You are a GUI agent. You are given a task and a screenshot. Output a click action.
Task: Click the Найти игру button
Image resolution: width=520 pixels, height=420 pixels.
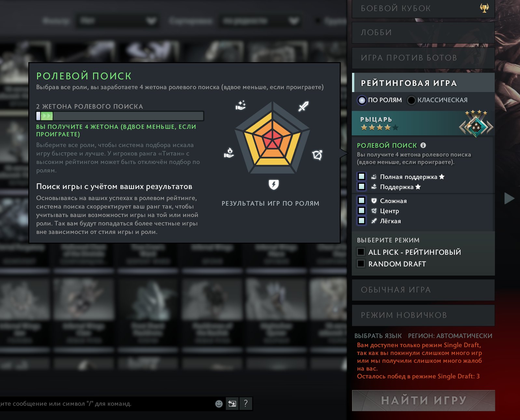424,400
